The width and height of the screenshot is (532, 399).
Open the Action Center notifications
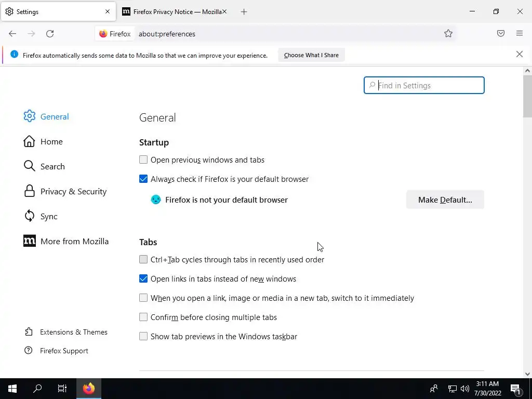515,389
